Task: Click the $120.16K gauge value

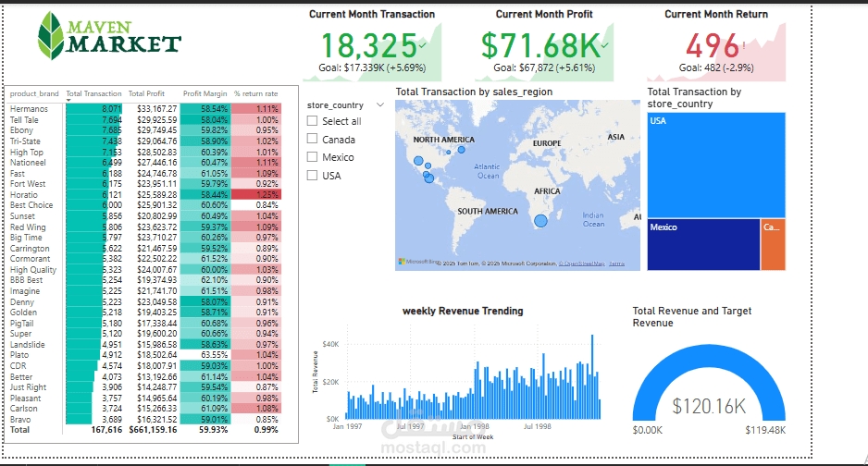Action: click(709, 406)
